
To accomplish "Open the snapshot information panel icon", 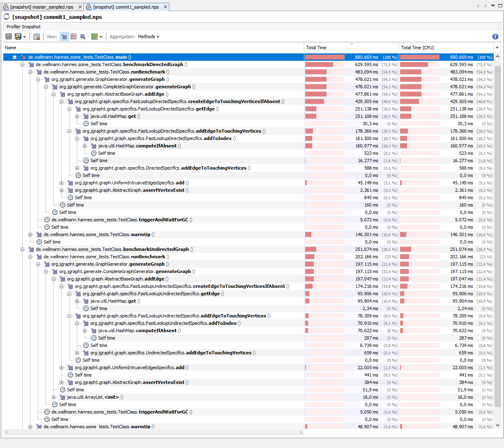I will coord(36,37).
